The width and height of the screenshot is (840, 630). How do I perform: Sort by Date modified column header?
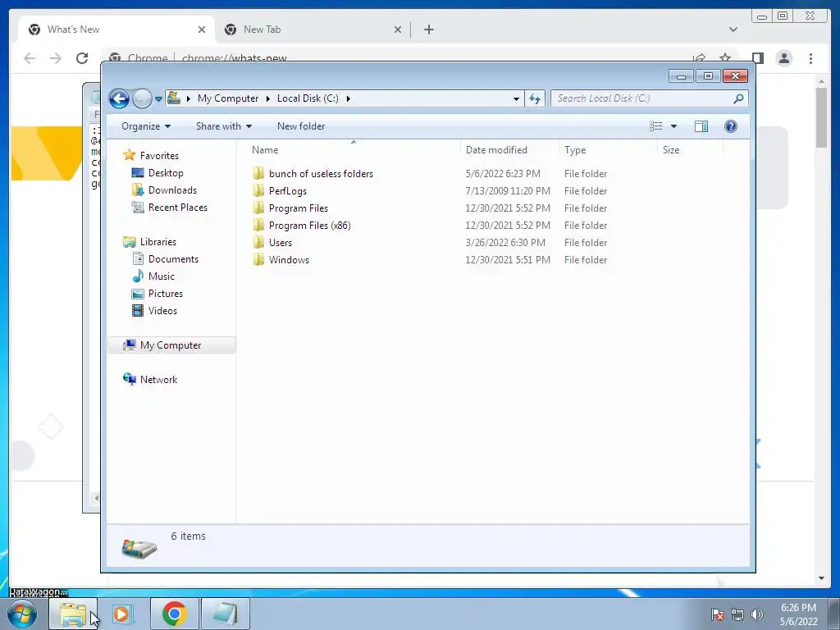pyautogui.click(x=509, y=150)
